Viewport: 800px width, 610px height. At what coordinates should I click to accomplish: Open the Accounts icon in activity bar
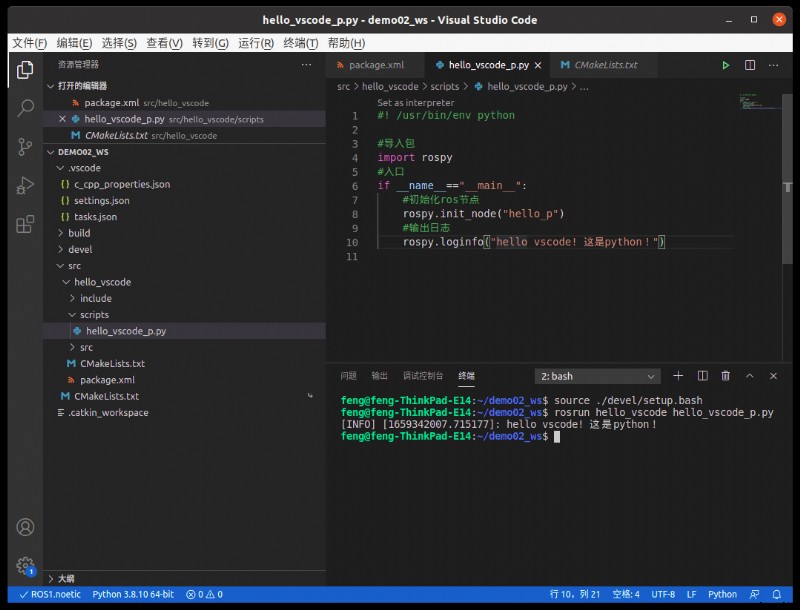tap(25, 527)
